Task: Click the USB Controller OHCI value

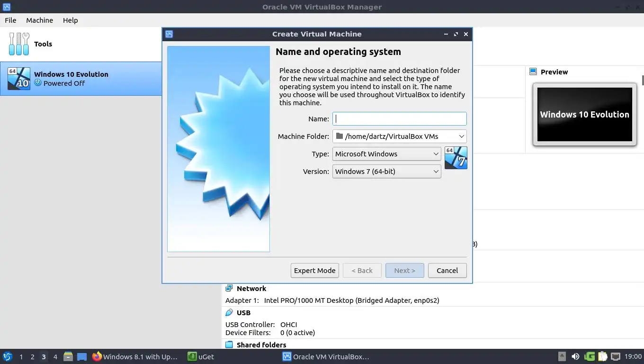Action: tap(288, 324)
